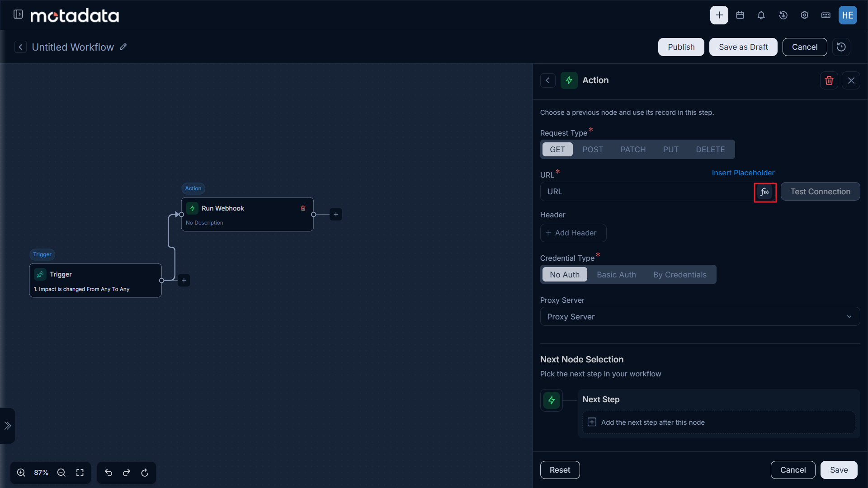The height and width of the screenshot is (488, 868).
Task: Add the next step after this node
Action: pos(718,422)
